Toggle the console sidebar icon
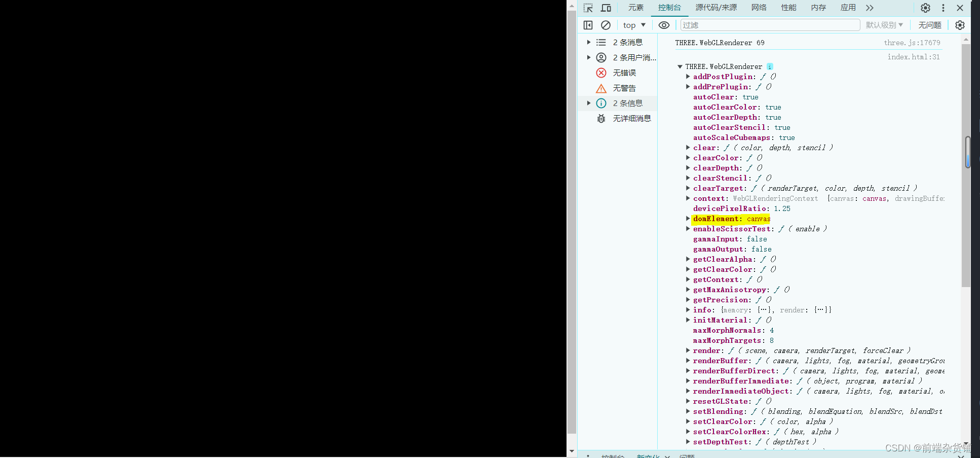Screen dimensions: 980x458 click(x=588, y=25)
